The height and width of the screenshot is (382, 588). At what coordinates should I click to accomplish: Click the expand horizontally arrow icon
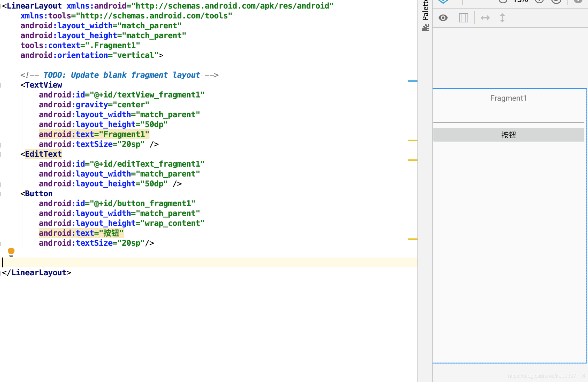pyautogui.click(x=485, y=18)
